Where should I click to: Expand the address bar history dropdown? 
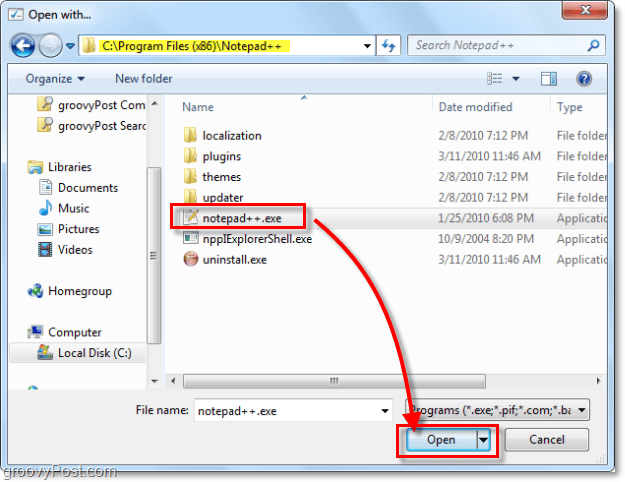tap(367, 46)
